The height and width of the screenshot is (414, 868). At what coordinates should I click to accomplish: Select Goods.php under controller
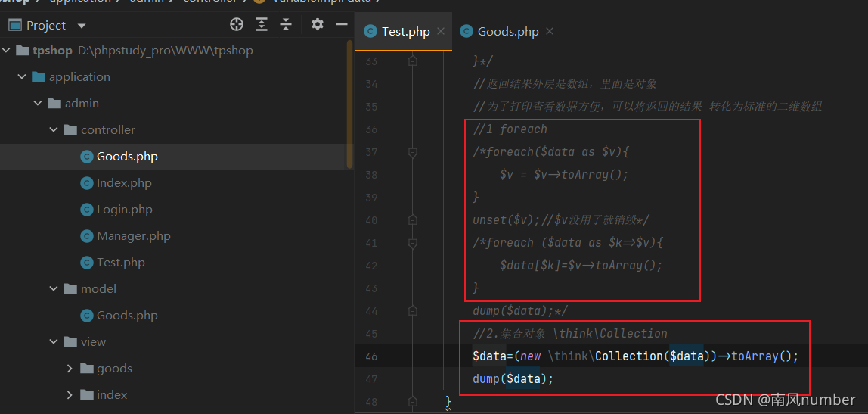(x=127, y=157)
